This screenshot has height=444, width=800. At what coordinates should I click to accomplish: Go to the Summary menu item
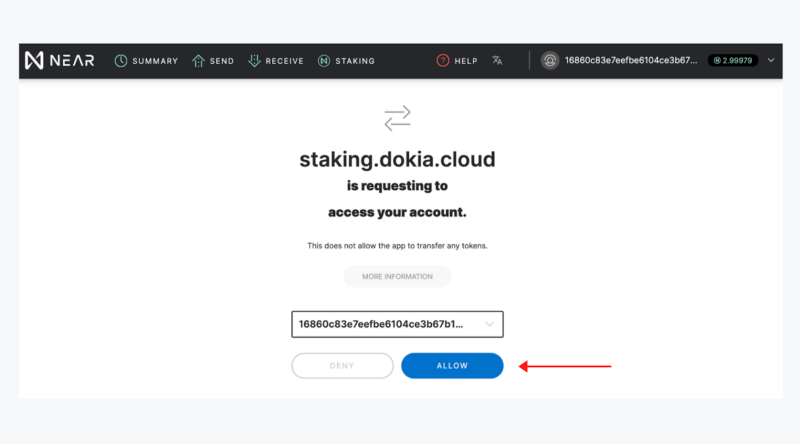click(x=155, y=61)
